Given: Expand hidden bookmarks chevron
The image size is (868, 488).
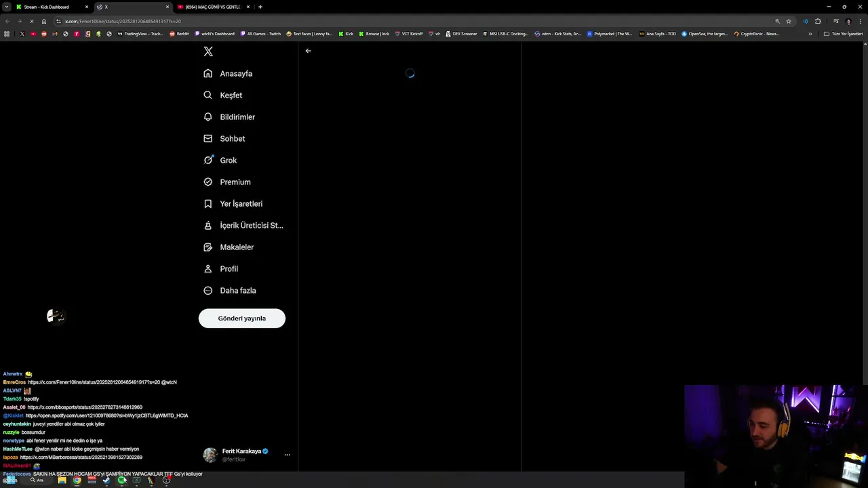Looking at the screenshot, I should (x=810, y=34).
